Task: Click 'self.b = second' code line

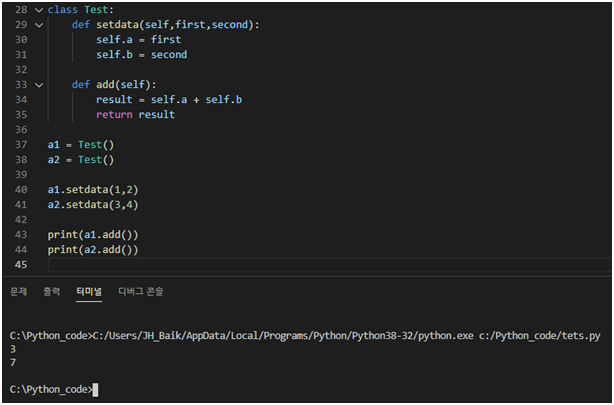Action: pyautogui.click(x=142, y=55)
